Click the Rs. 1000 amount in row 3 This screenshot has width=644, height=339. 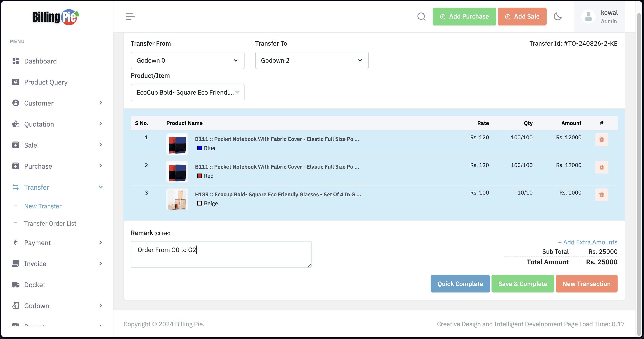click(x=570, y=193)
